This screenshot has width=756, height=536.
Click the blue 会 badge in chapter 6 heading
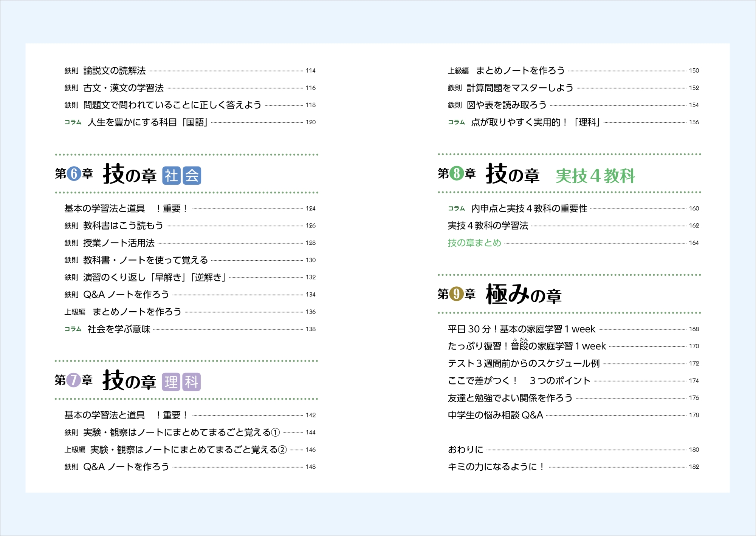point(192,176)
